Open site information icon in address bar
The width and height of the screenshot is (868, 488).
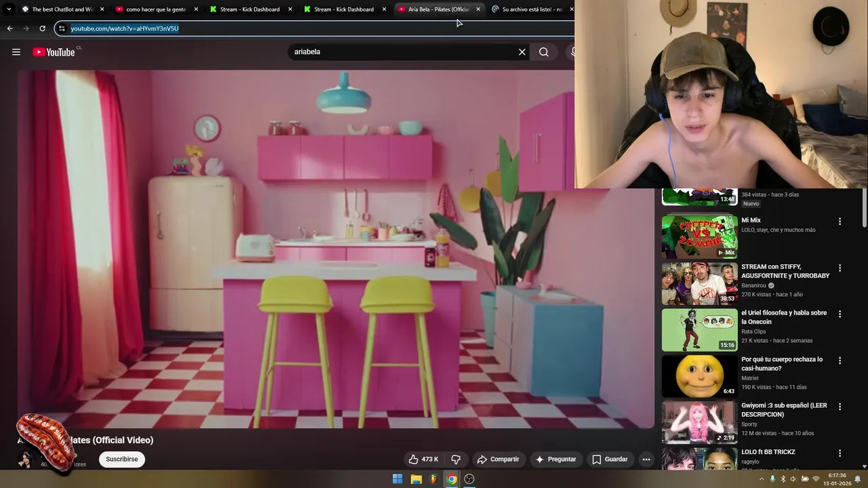62,28
